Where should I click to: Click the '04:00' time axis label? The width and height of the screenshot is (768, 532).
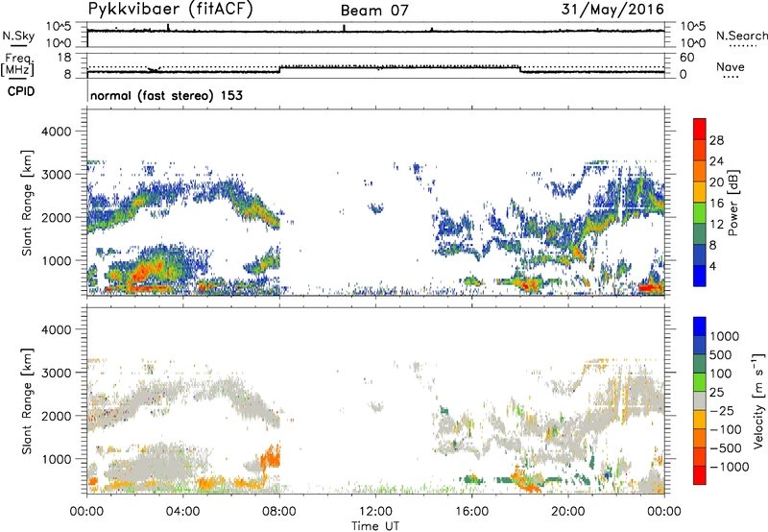click(x=182, y=512)
